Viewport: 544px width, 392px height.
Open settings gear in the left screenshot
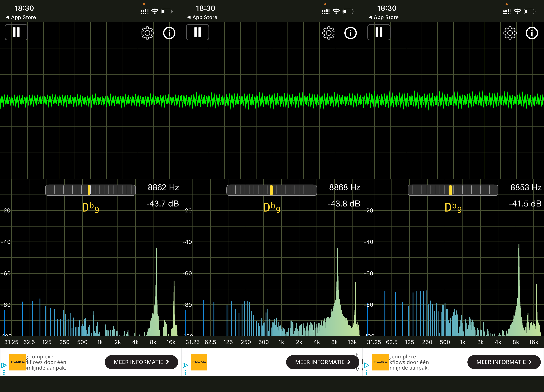[x=147, y=33]
